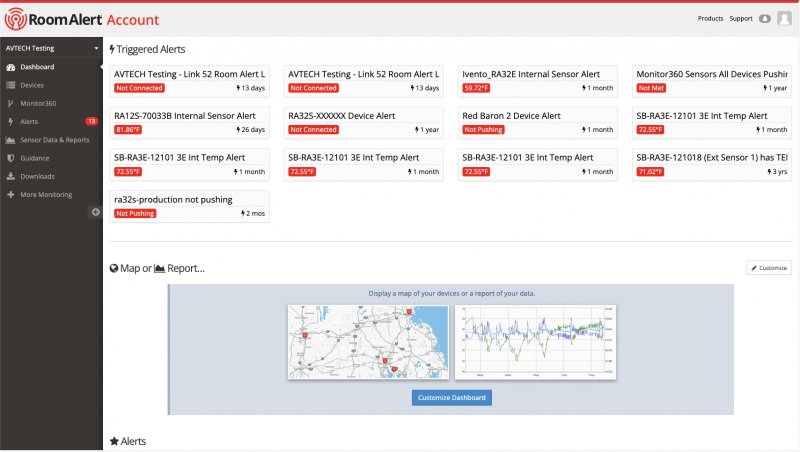This screenshot has width=800, height=452.
Task: Open the AVTECH Testing account dropdown
Action: [51, 48]
